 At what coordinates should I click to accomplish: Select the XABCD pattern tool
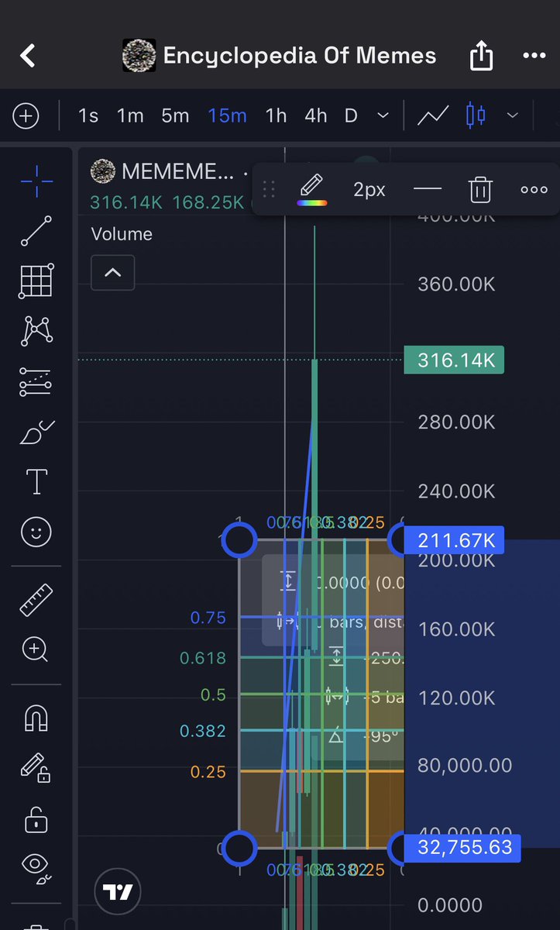36,331
